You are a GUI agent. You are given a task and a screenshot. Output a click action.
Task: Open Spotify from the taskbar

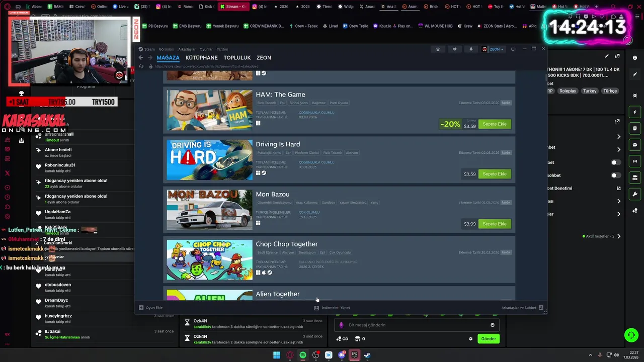(x=303, y=355)
